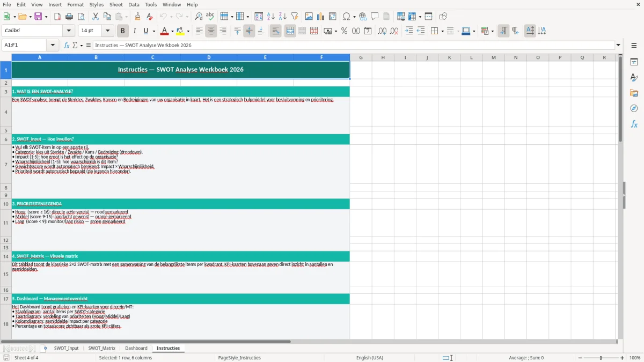
Task: Click the Save document icon
Action: (38, 17)
